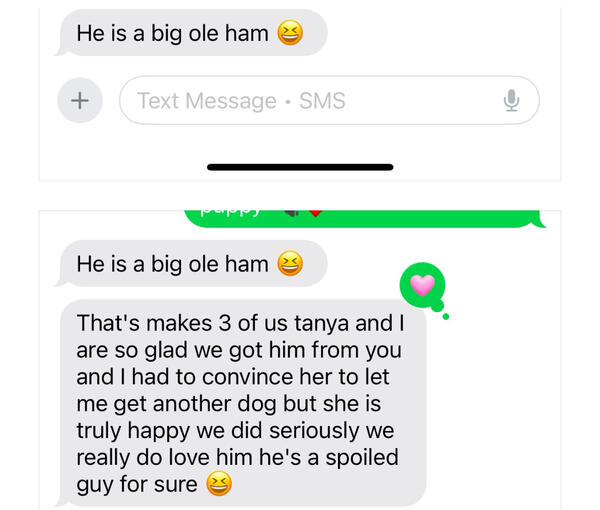Tap the microphone dictation icon

[511, 101]
